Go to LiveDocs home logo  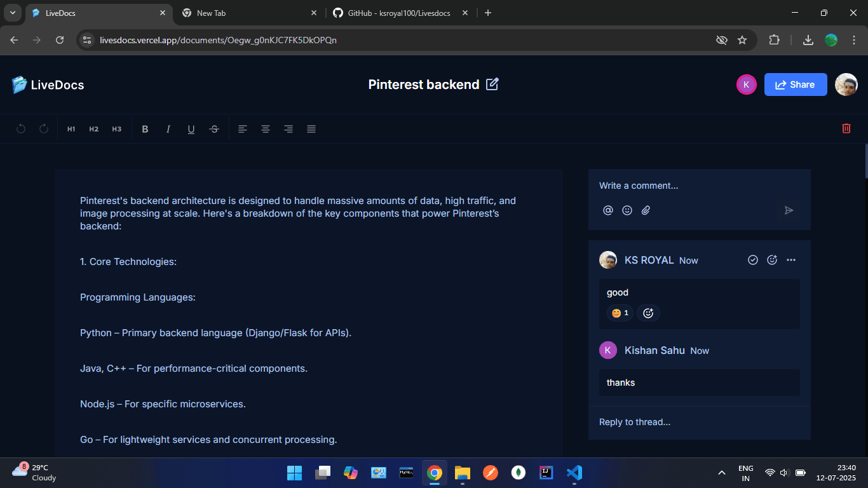point(48,85)
